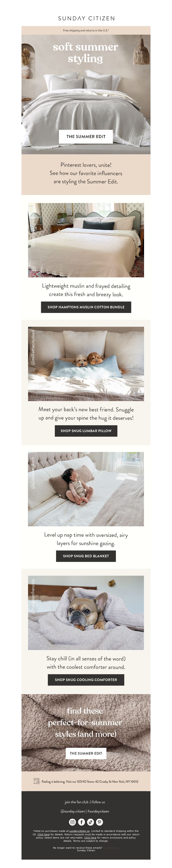Viewport: 172px width, 868px height.
Task: Open the French bulldog comforter photo
Action: (x=86, y=613)
